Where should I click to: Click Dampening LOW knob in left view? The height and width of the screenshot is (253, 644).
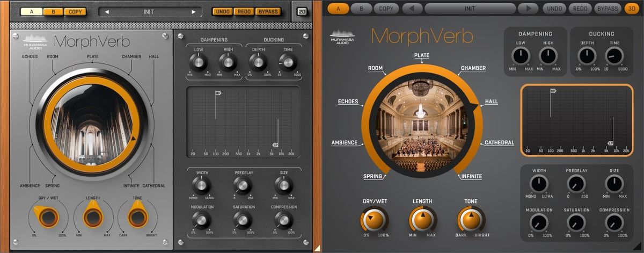point(199,62)
